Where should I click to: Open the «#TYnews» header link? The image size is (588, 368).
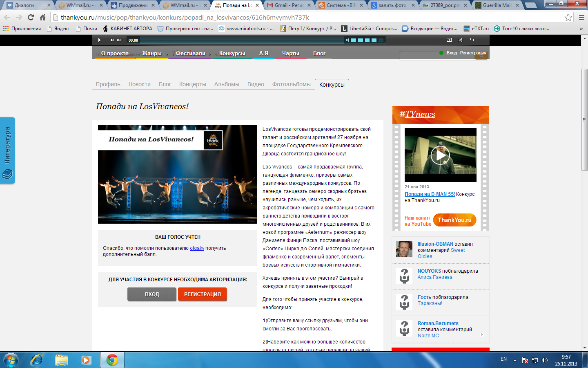417,114
